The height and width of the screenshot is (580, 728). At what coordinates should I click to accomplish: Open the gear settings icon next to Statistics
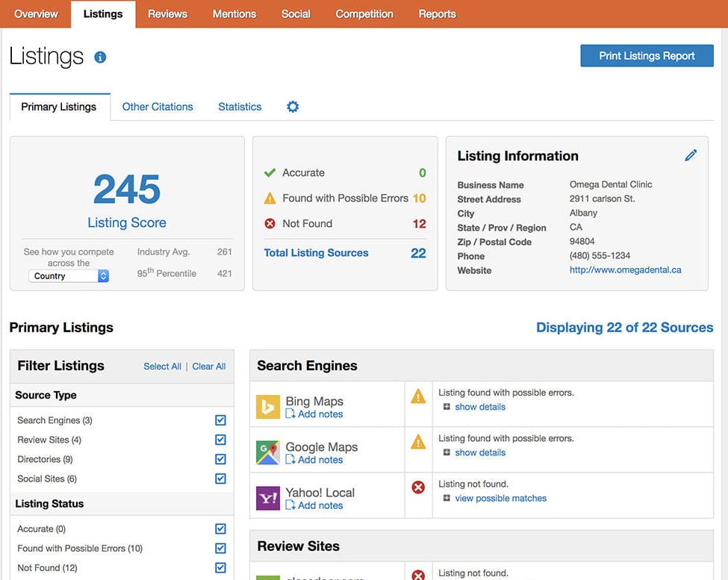pyautogui.click(x=293, y=107)
